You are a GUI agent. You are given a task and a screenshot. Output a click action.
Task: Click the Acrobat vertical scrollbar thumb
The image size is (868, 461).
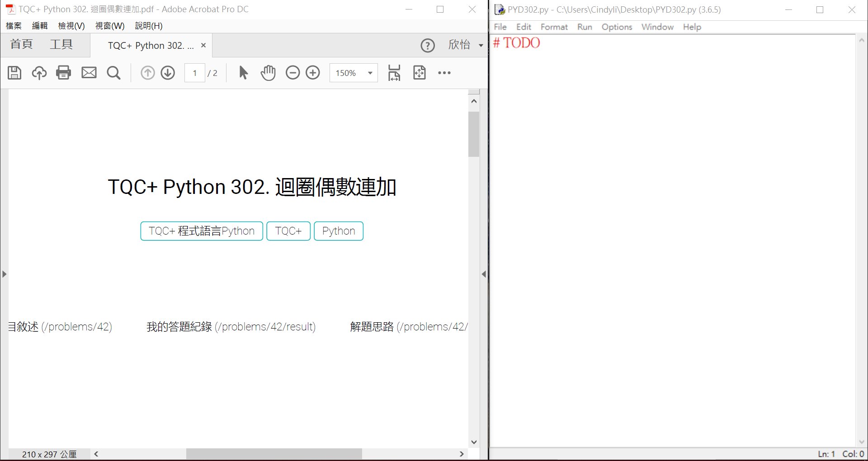point(474,134)
